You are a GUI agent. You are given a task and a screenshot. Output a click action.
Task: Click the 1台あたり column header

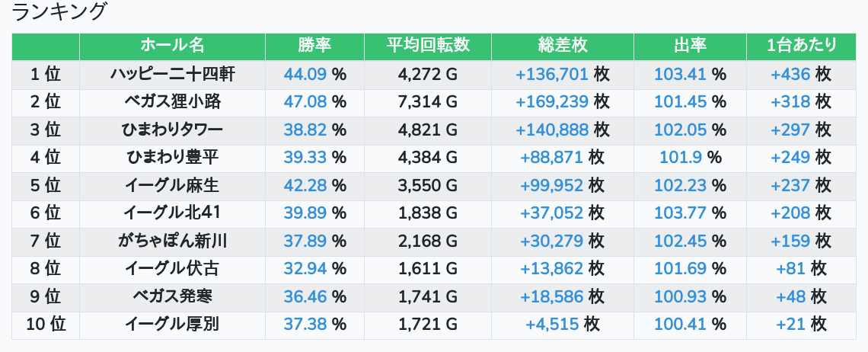(x=801, y=46)
